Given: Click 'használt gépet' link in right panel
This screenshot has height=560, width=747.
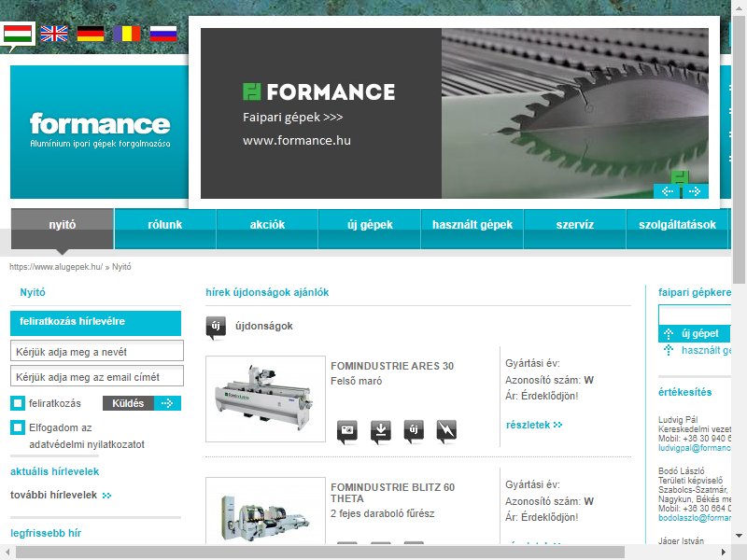Looking at the screenshot, I should (x=706, y=351).
